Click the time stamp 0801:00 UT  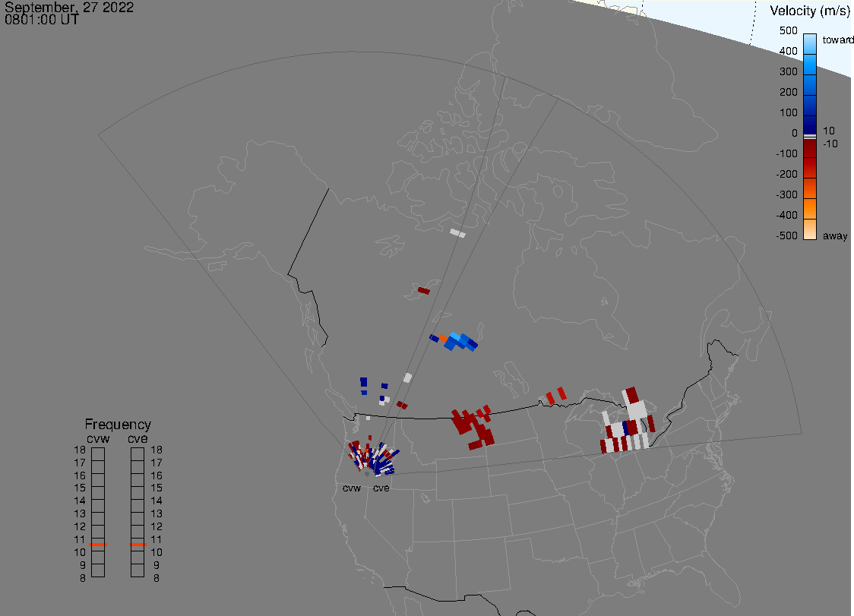click(41, 20)
